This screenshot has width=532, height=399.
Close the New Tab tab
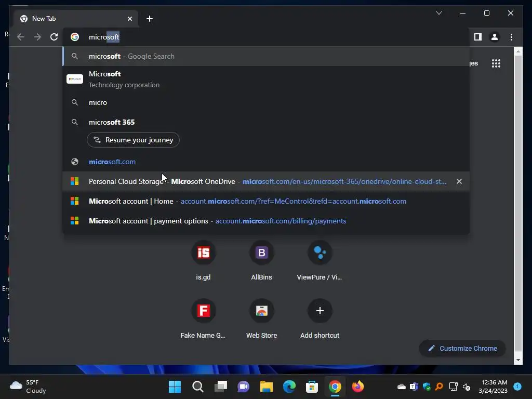[129, 19]
